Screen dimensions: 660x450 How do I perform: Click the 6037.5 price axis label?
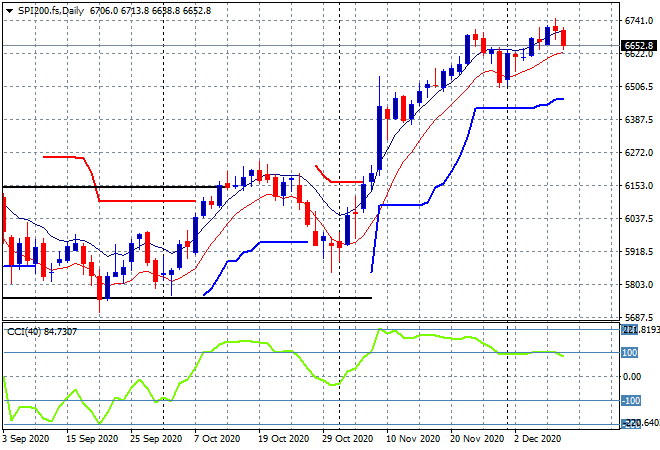639,218
